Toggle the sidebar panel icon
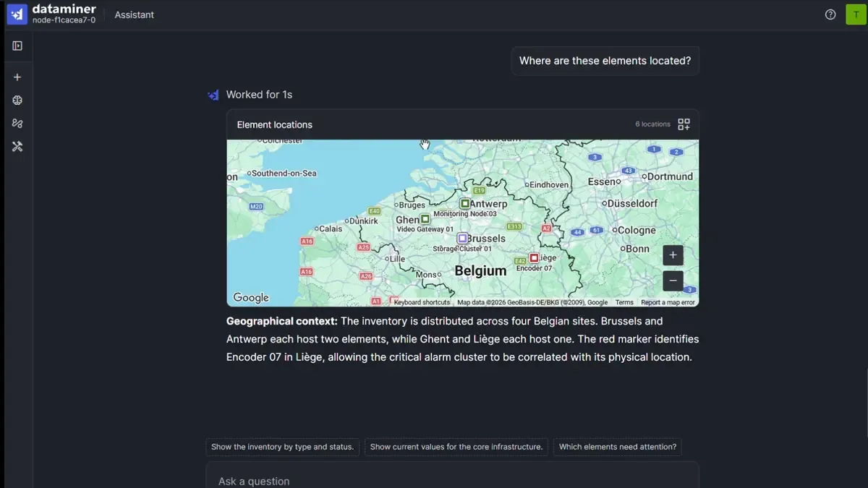Viewport: 868px width, 488px height. coord(17,46)
